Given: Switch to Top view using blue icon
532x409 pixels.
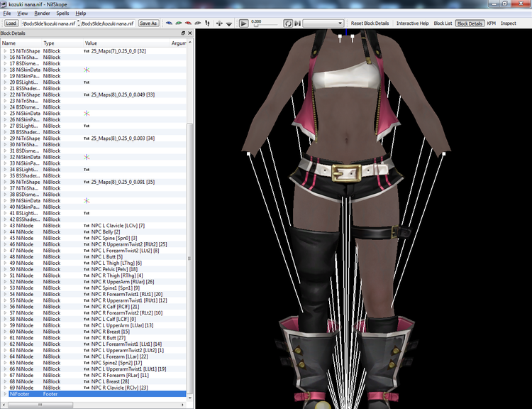Looking at the screenshot, I should tap(169, 23).
